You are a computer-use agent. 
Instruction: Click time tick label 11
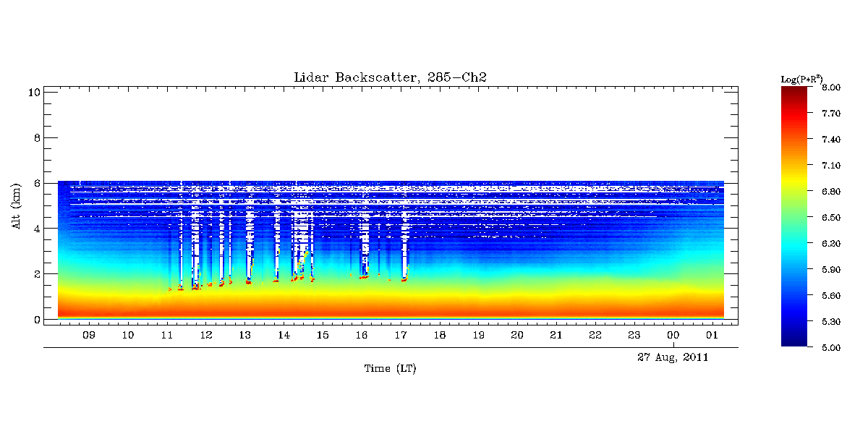point(167,336)
